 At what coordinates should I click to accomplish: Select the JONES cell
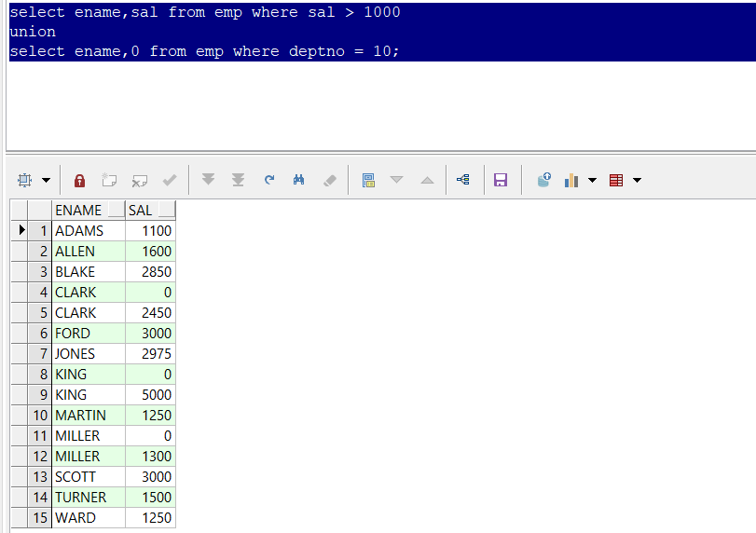pyautogui.click(x=89, y=354)
